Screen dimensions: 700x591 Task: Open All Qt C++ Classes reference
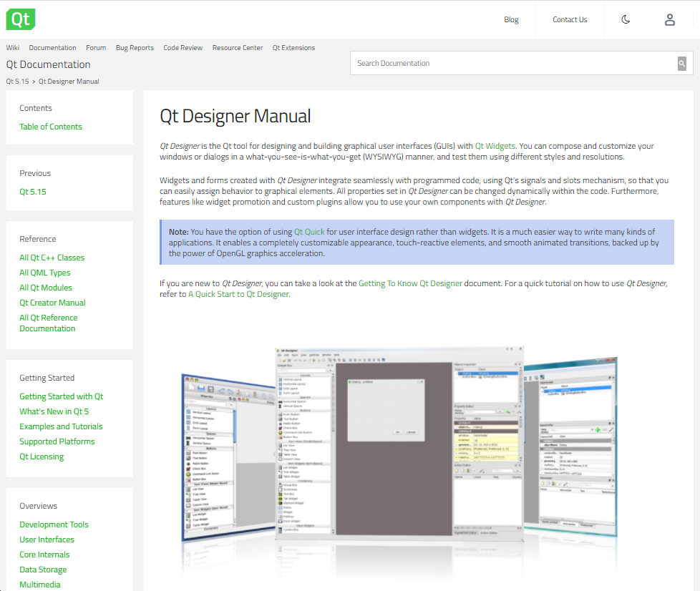[x=52, y=258]
